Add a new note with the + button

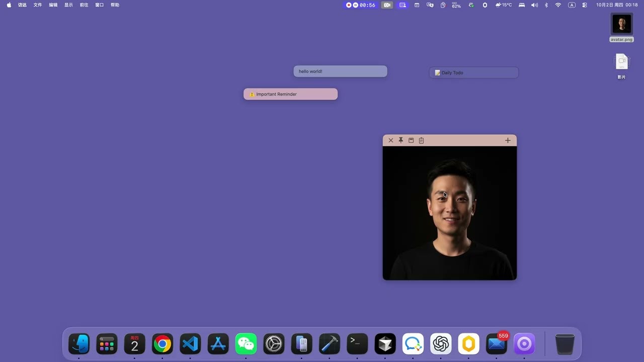(508, 140)
